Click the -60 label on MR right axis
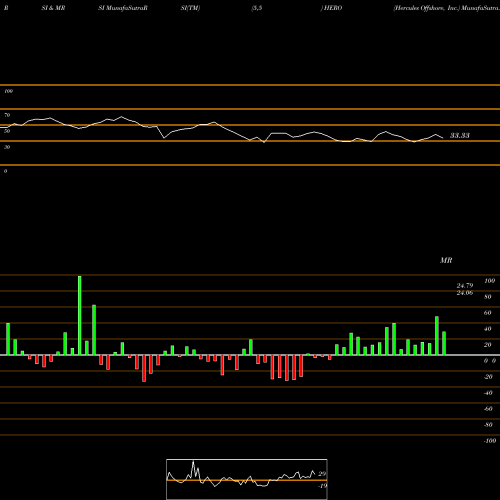500x500 pixels. pos(488,409)
